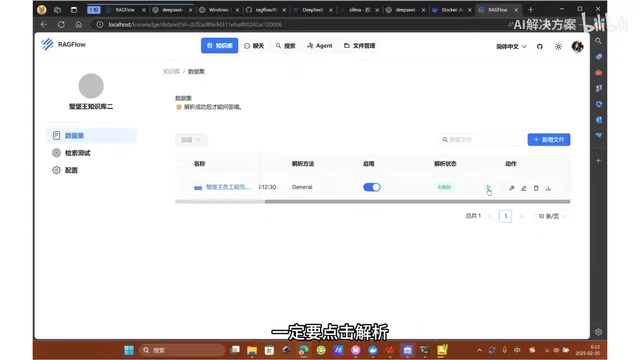Click the user avatar in the RAGFlow header
The height and width of the screenshot is (360, 640).
577,47
